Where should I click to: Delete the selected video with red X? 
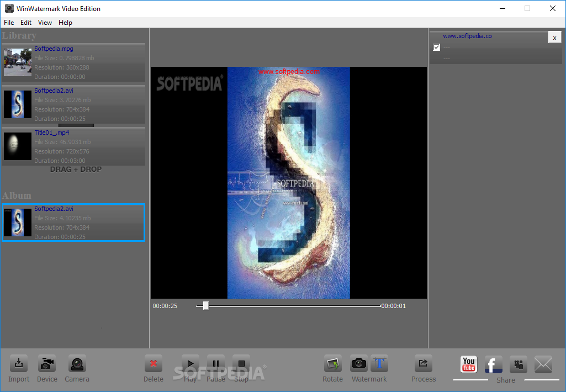click(154, 364)
